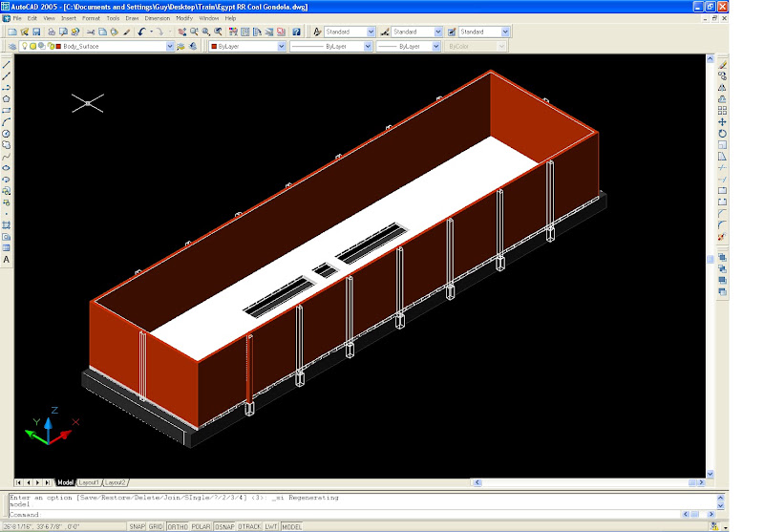
Task: Expand the Body_Surface layer dropdown
Action: click(170, 46)
